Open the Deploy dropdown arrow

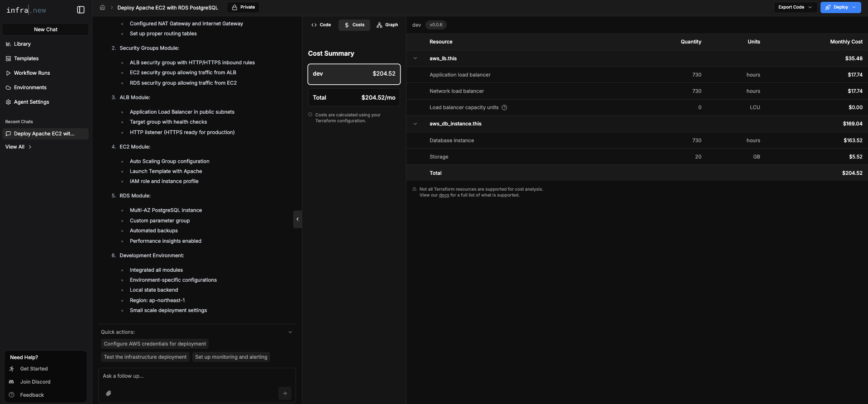(854, 7)
